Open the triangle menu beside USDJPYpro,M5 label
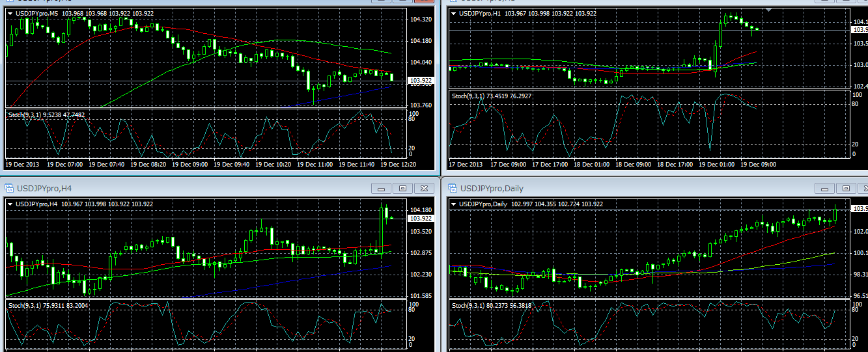The width and height of the screenshot is (868, 352). pos(10,13)
